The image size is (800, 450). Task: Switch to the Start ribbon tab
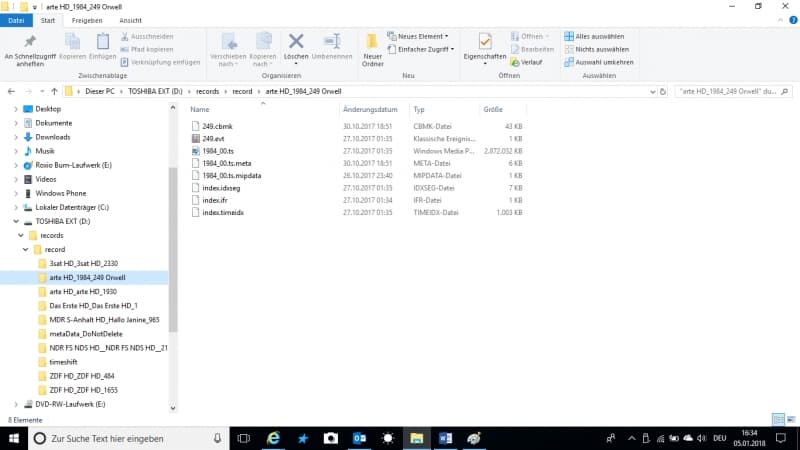point(48,20)
